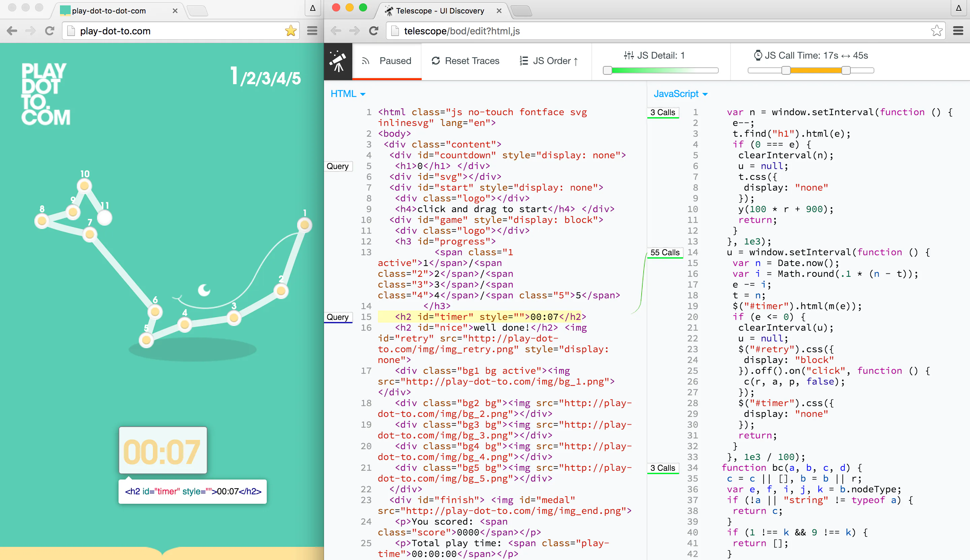970x560 pixels.
Task: Select the play-dot-to-dot-com tab
Action: point(109,11)
